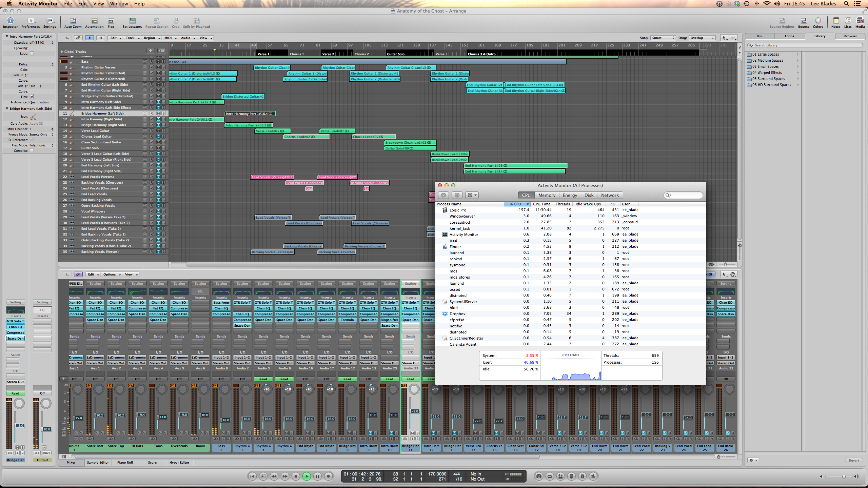
Task: Mute the Bass track
Action: (x=158, y=61)
